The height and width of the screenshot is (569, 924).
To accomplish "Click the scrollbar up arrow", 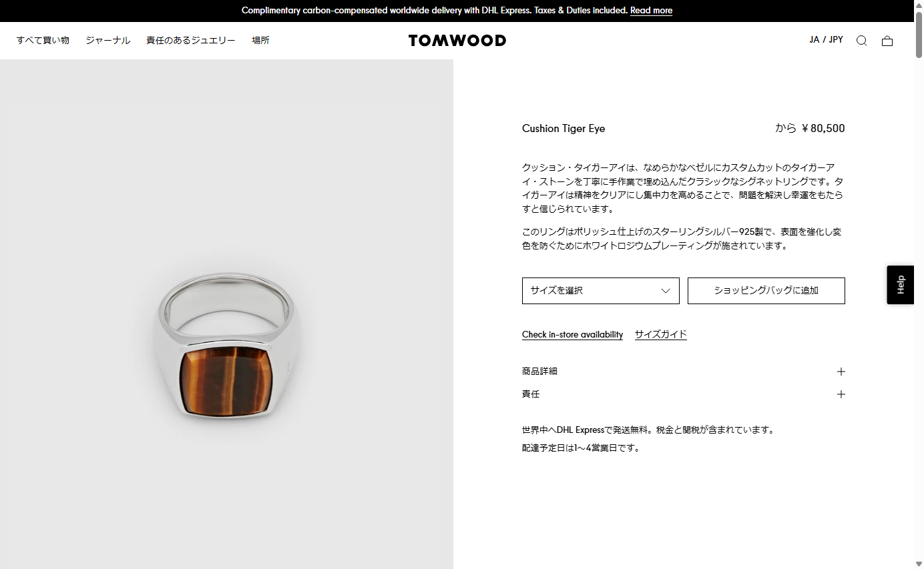I will [x=919, y=5].
